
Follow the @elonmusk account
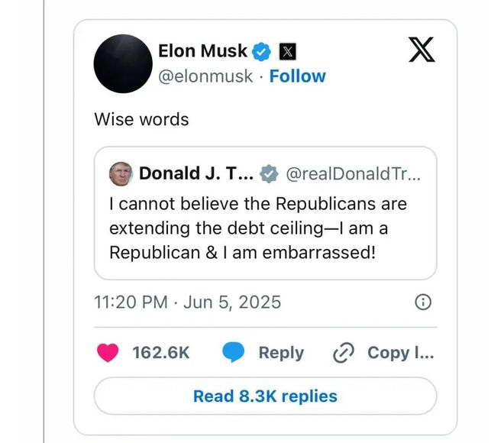click(297, 76)
